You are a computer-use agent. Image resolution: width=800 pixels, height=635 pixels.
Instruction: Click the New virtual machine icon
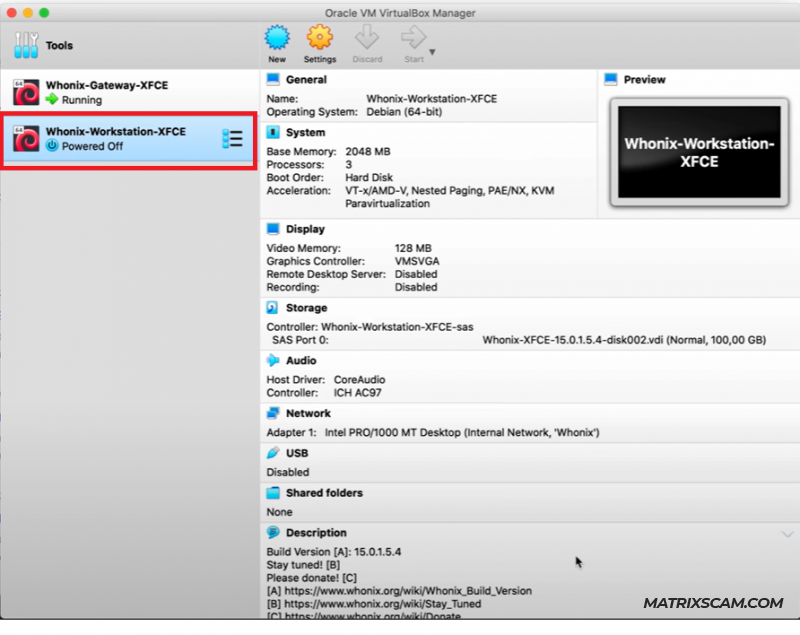click(277, 38)
